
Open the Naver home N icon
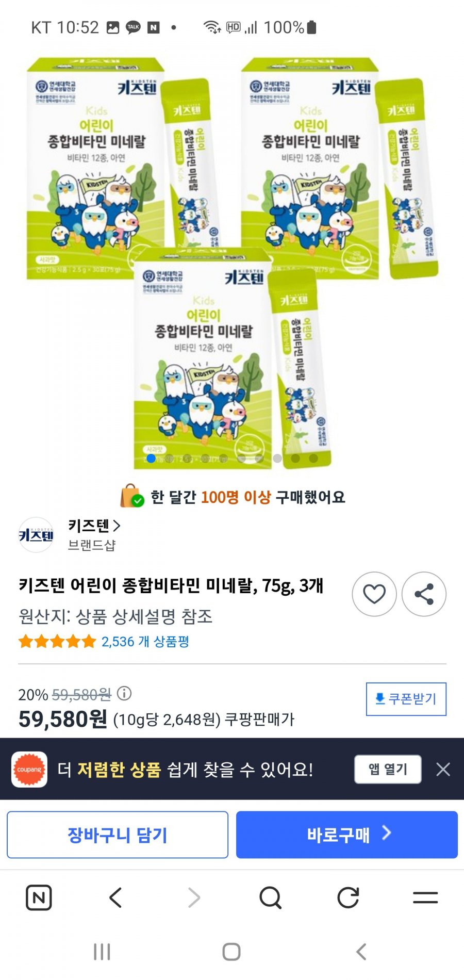point(39,897)
